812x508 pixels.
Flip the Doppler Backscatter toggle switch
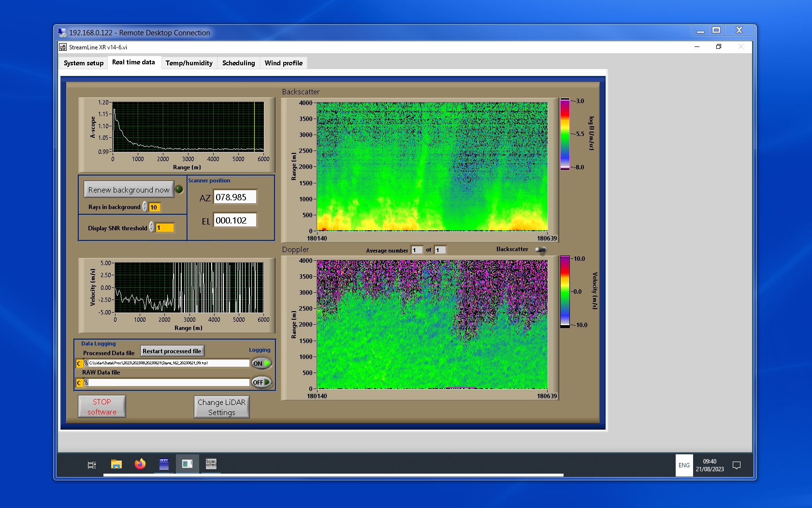click(541, 250)
